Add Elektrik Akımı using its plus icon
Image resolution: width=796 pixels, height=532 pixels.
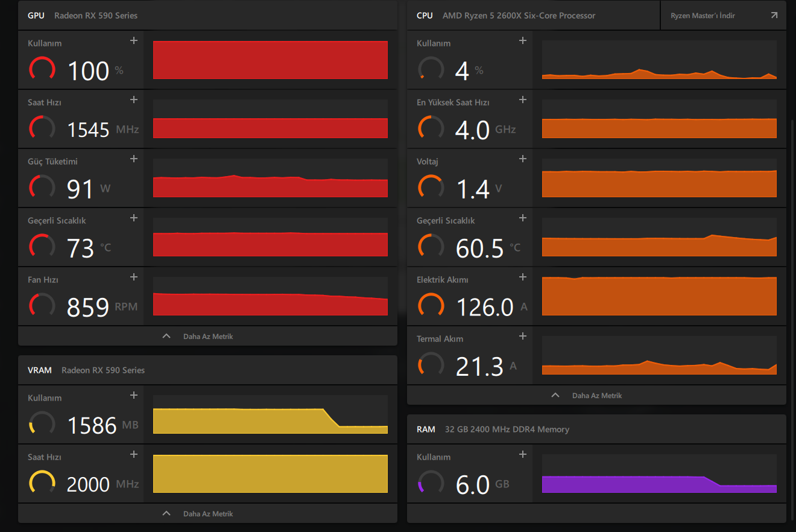pyautogui.click(x=523, y=277)
